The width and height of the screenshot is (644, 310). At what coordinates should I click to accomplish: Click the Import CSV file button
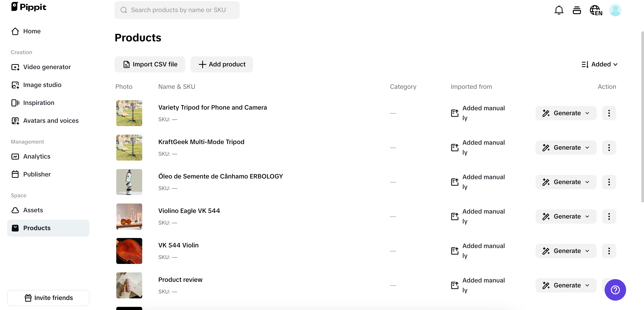[150, 64]
